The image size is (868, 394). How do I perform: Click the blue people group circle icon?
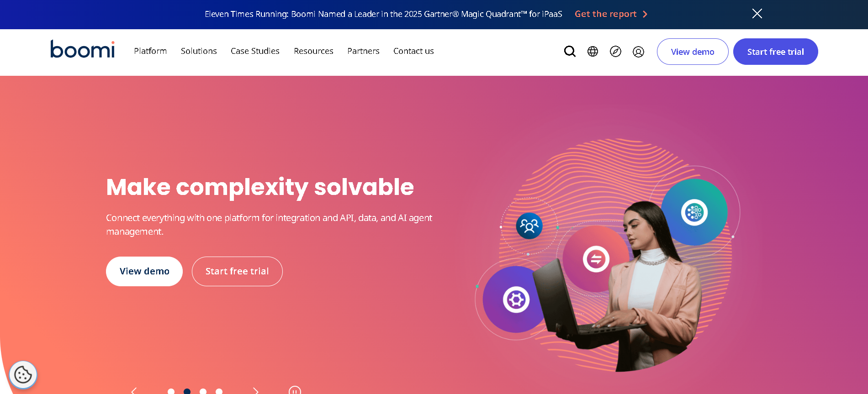coord(529,226)
